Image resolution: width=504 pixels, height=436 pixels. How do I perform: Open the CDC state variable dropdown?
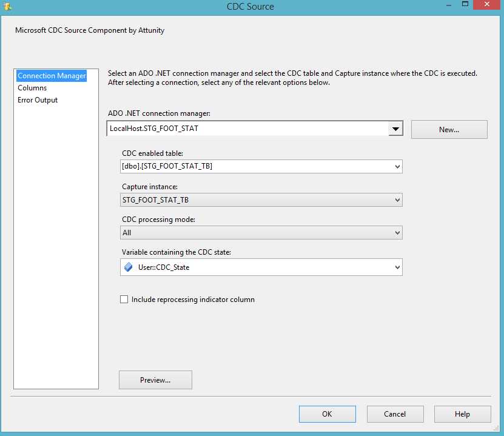[397, 267]
